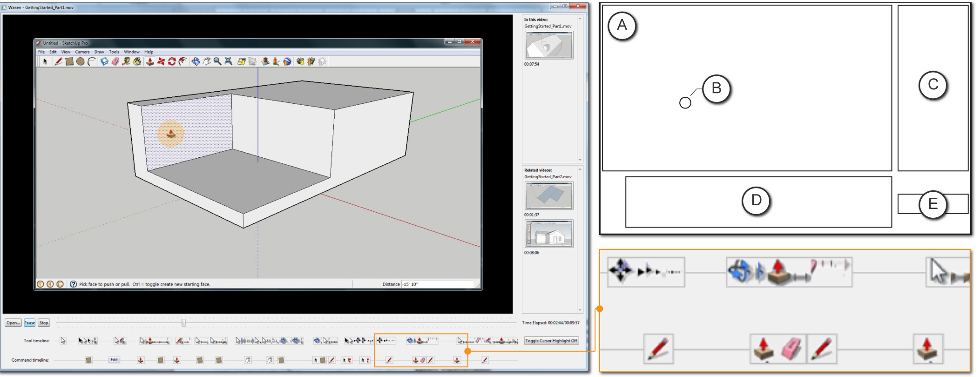Image resolution: width=980 pixels, height=377 pixels.
Task: Activate the Push/Pull tool in toolbar
Action: tap(150, 61)
